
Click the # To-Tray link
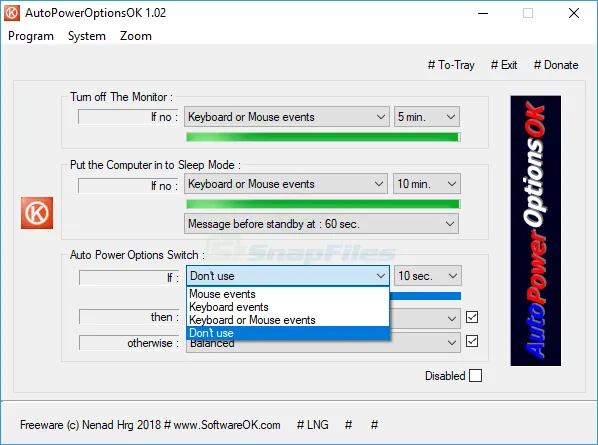coord(451,65)
